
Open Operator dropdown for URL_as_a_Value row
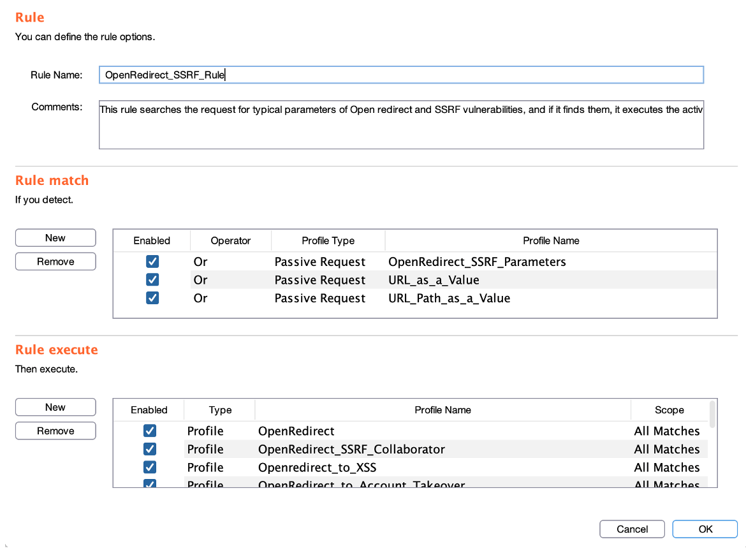[x=230, y=280]
